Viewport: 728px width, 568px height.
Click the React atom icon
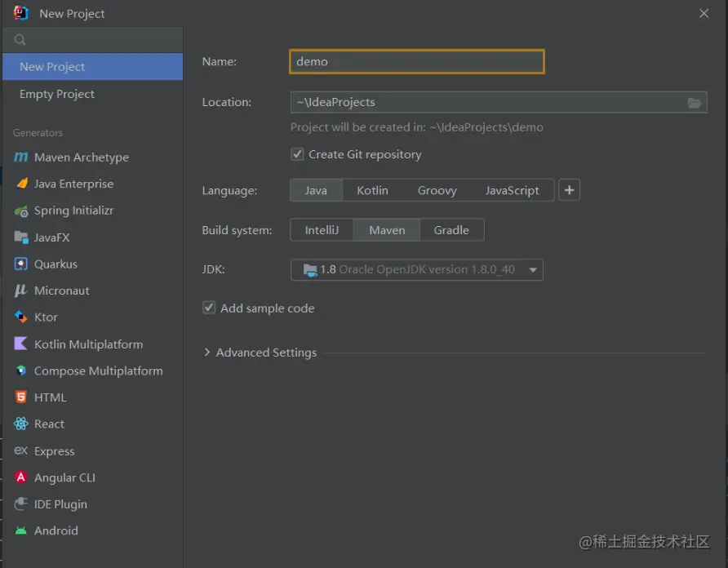coord(21,424)
